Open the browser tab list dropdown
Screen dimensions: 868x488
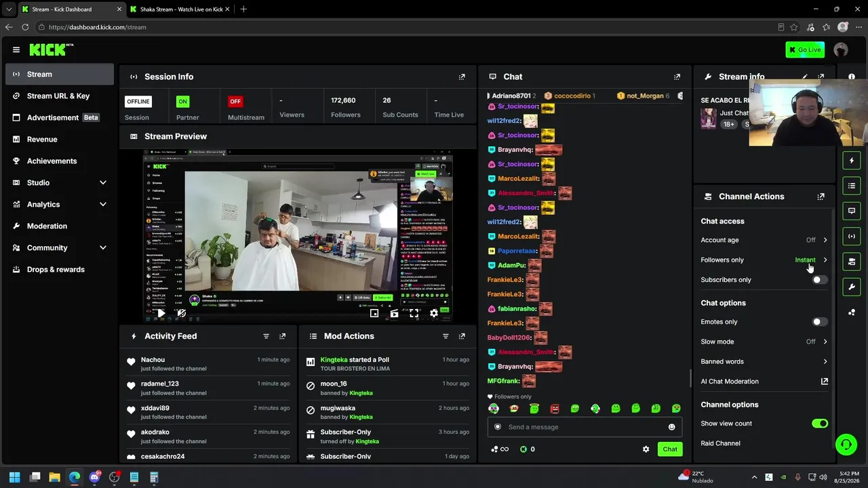click(x=9, y=9)
